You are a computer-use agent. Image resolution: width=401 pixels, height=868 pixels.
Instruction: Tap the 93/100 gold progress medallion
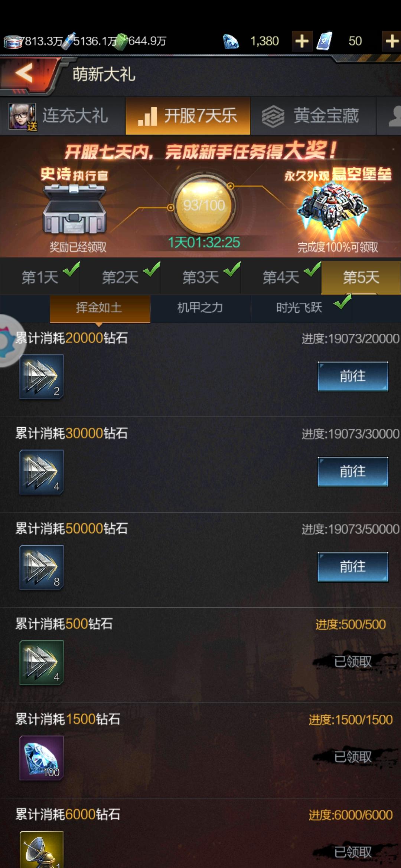coord(204,205)
